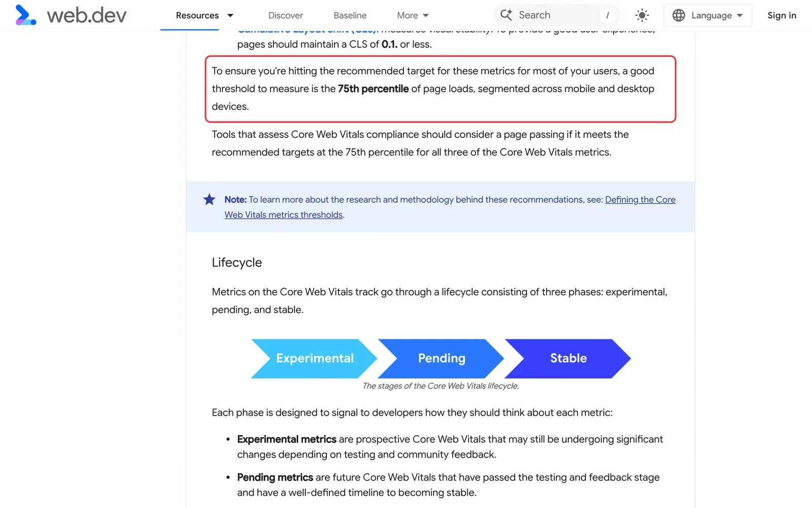Open the Baseline tab
The width and height of the screenshot is (812, 508).
(350, 15)
